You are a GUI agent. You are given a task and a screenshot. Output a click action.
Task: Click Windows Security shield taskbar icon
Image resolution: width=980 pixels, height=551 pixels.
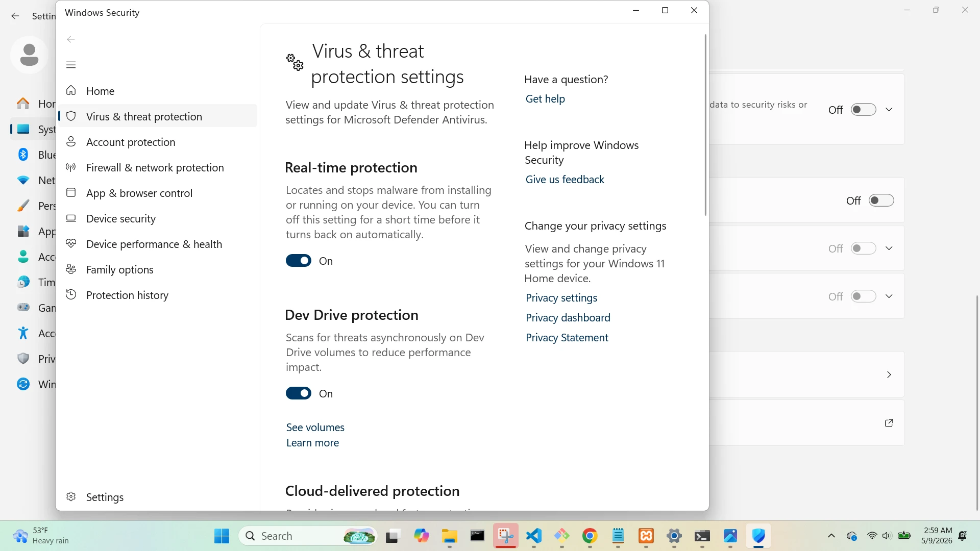click(x=758, y=536)
